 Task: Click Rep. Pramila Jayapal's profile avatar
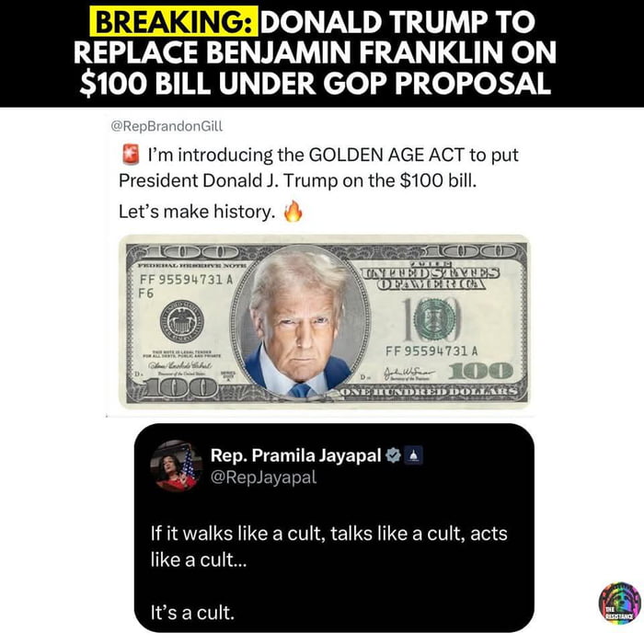(x=177, y=466)
